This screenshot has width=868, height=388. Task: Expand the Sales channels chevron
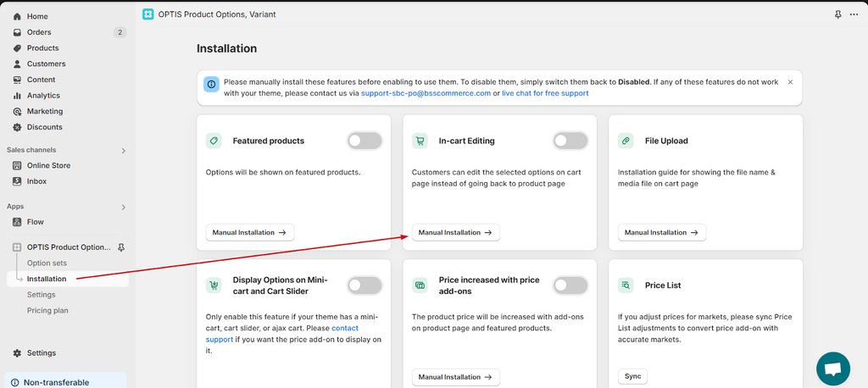pyautogui.click(x=124, y=151)
